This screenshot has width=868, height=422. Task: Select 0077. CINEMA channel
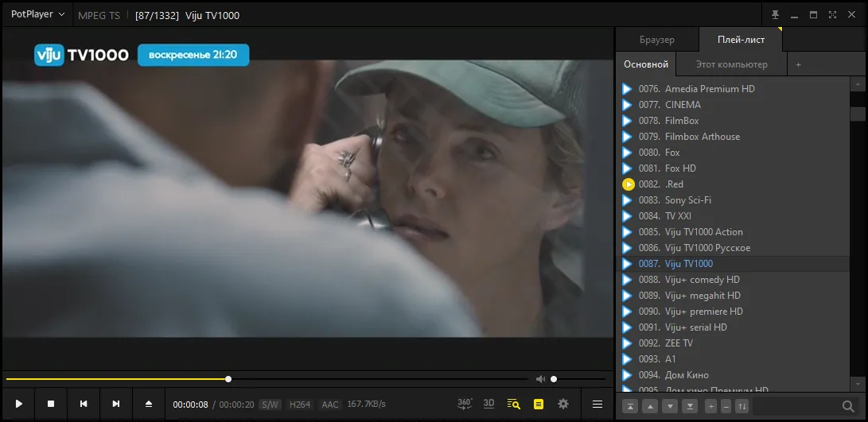pos(733,105)
